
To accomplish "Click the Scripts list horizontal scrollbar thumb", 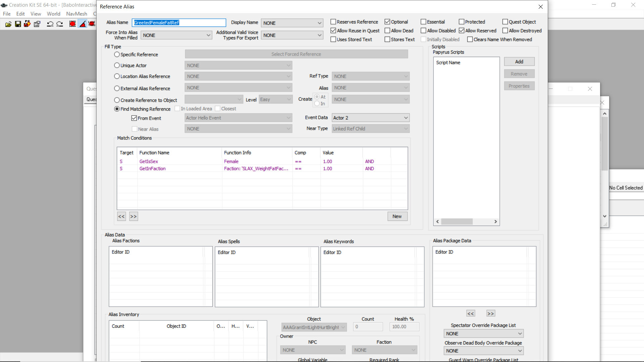I will click(x=457, y=222).
